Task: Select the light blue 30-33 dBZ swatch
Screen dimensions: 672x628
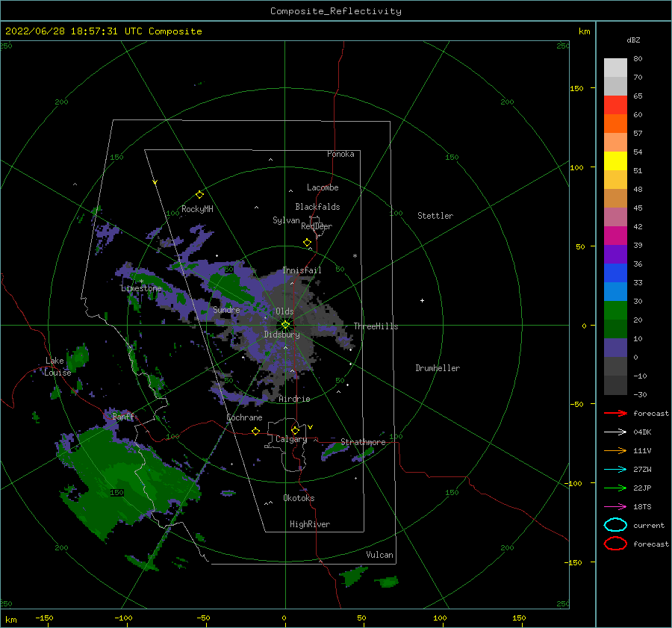Action: (x=615, y=291)
